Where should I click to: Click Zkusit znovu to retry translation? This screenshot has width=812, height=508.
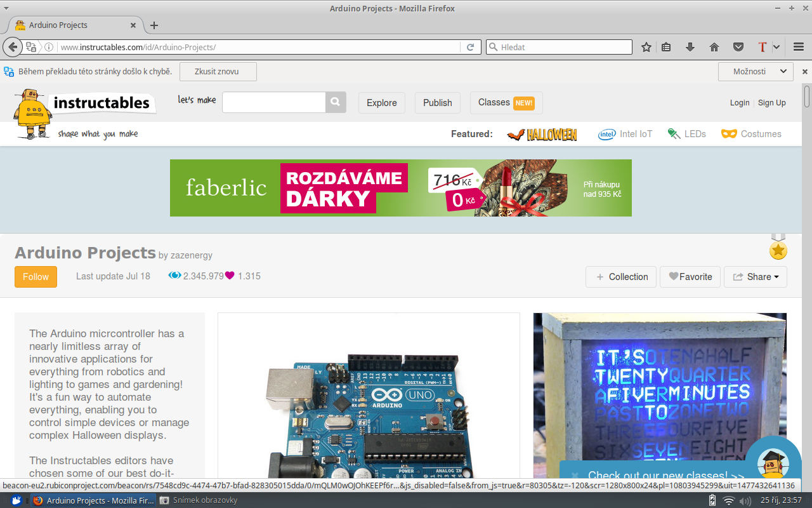click(218, 72)
